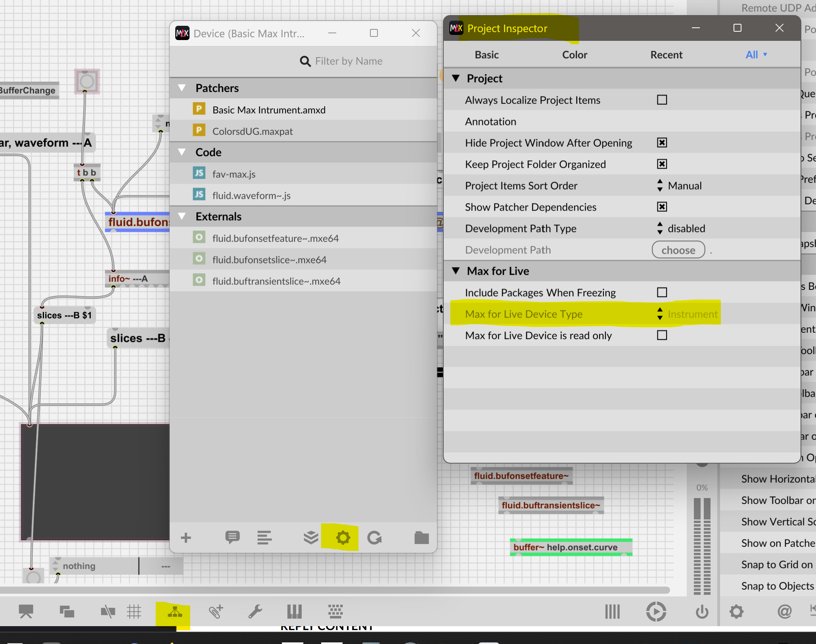Open Development Path Type disabled dropdown

point(681,228)
